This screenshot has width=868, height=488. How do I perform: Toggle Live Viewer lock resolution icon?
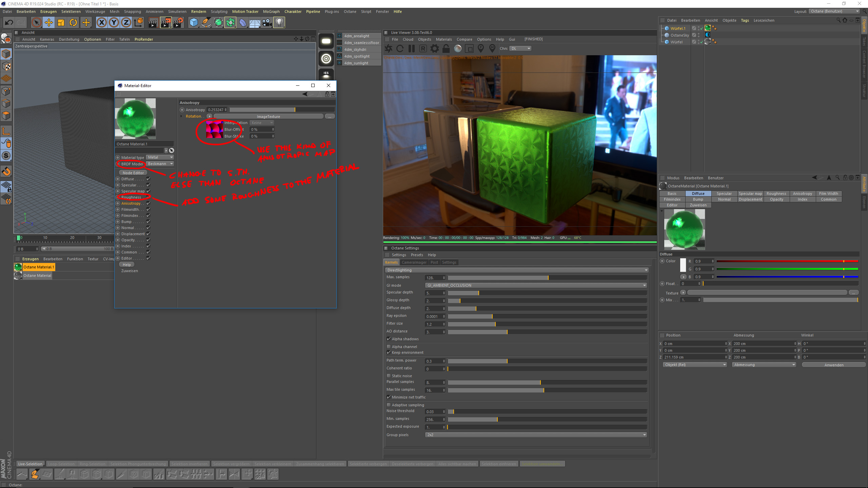coord(446,48)
